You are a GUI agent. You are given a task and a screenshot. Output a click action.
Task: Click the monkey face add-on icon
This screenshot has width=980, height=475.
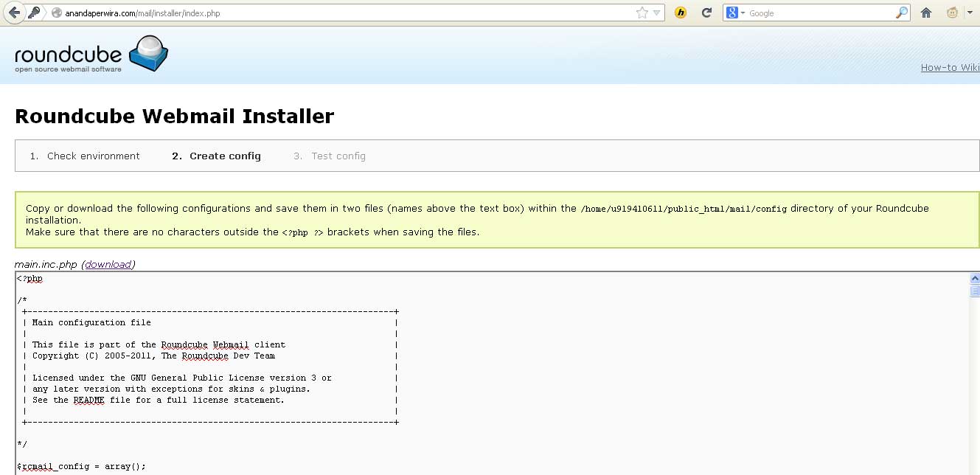(952, 13)
